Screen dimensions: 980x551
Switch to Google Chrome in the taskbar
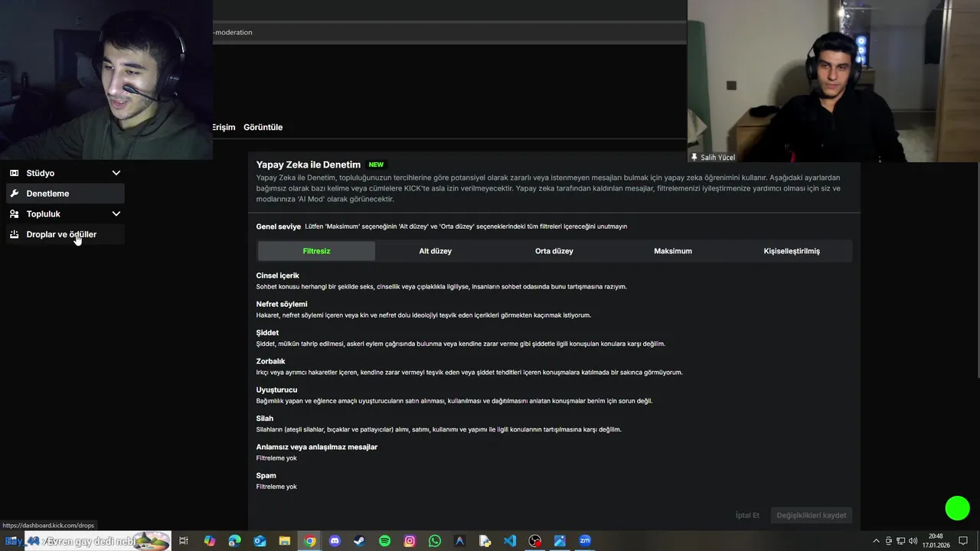309,541
